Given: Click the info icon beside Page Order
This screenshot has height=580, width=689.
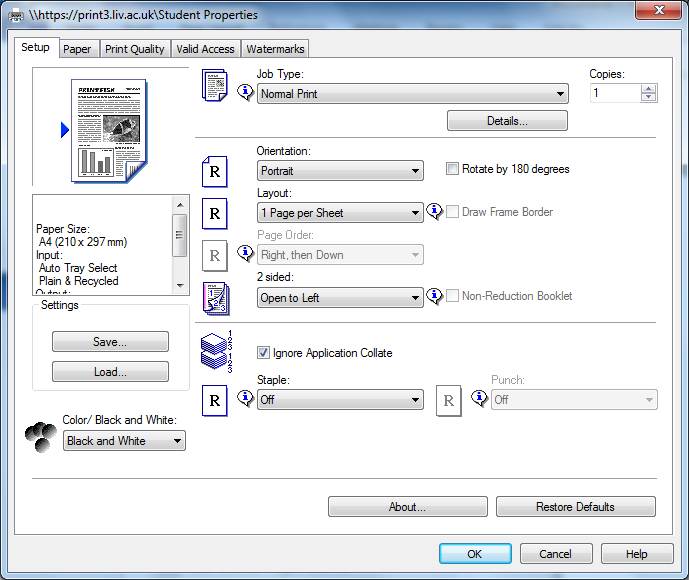Looking at the screenshot, I should click(245, 253).
